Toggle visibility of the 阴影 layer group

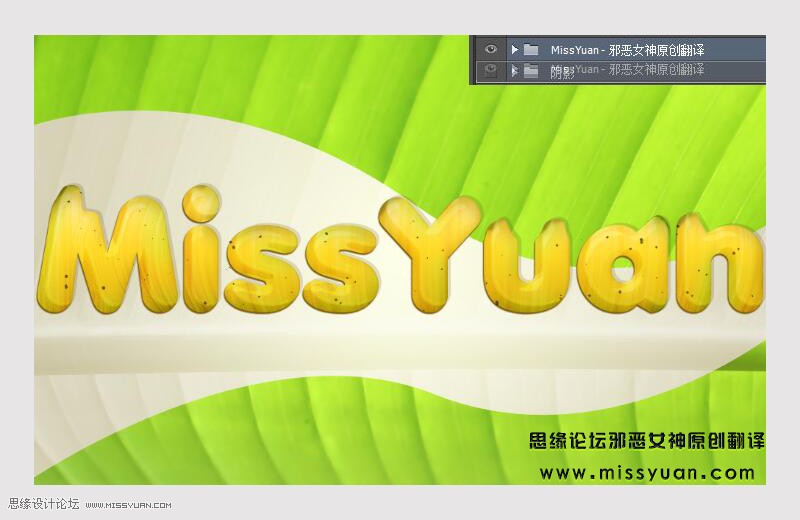click(x=490, y=70)
